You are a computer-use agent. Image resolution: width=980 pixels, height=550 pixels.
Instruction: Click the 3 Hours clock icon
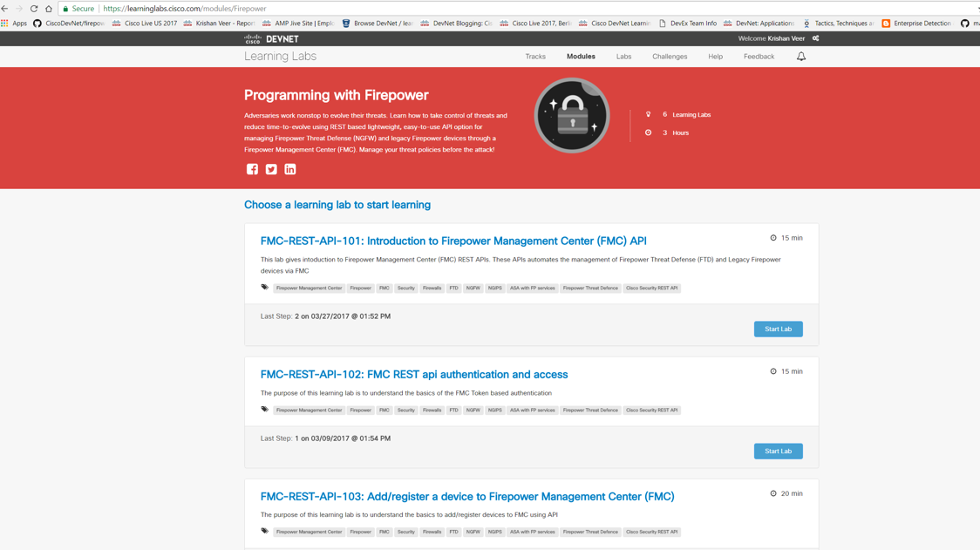coord(648,132)
